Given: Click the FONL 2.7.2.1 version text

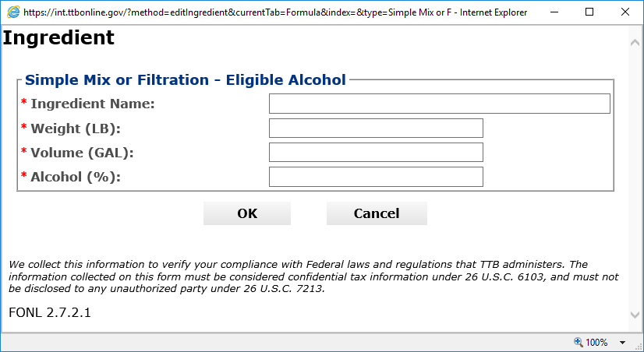Looking at the screenshot, I should (50, 313).
